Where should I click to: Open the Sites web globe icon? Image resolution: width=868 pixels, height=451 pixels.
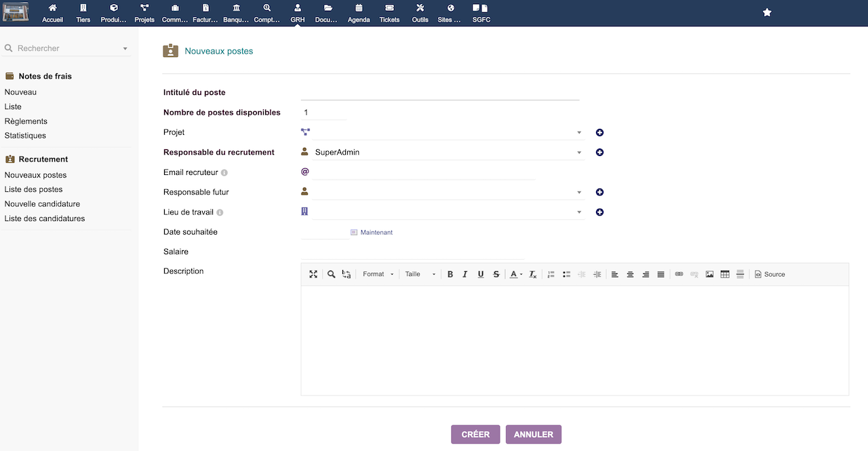pyautogui.click(x=450, y=8)
